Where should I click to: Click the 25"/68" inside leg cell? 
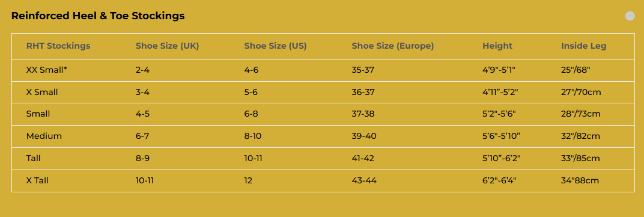click(x=576, y=70)
